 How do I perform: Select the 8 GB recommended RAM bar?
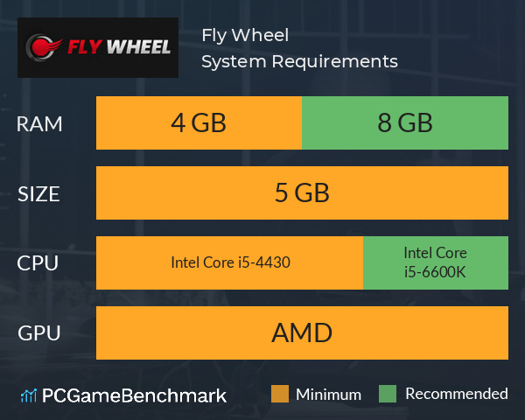[405, 122]
